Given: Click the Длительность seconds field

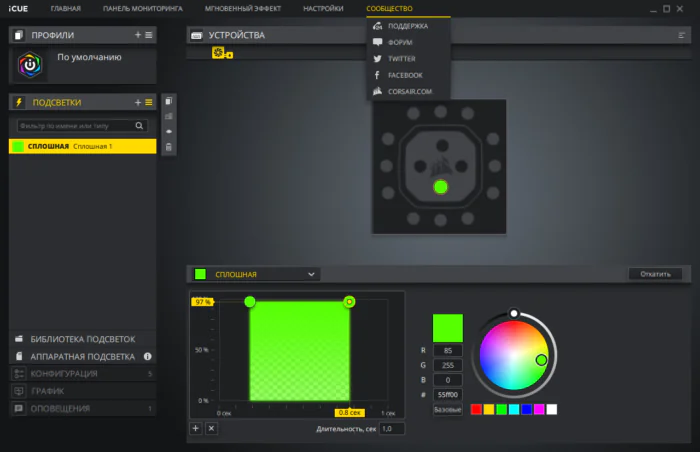Looking at the screenshot, I should [x=392, y=428].
